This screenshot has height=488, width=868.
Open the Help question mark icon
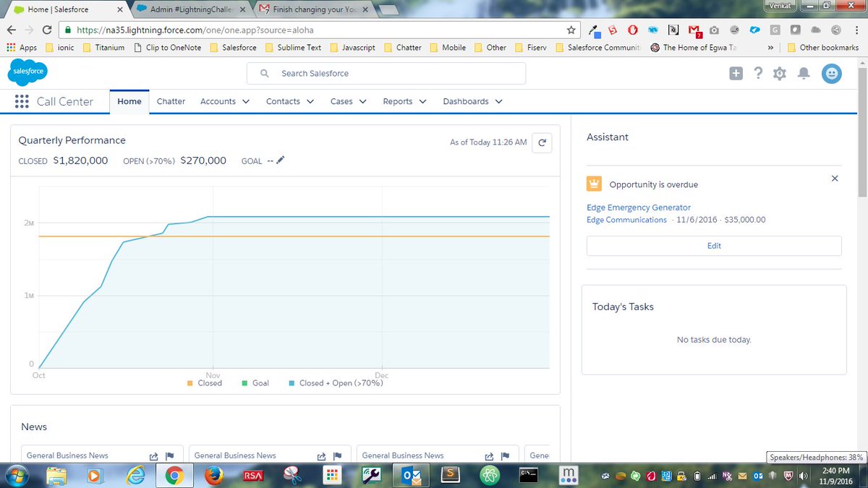coord(758,73)
